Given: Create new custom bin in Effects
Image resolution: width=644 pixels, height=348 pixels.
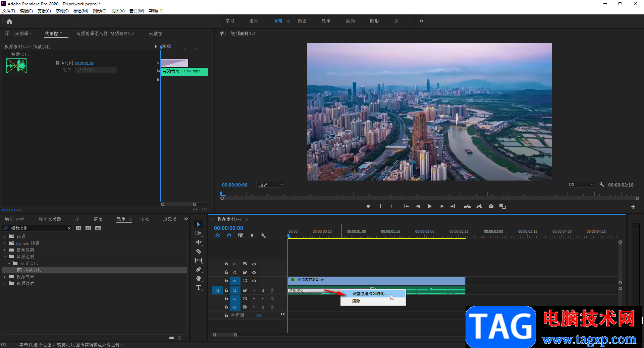Looking at the screenshot, I should [171, 338].
